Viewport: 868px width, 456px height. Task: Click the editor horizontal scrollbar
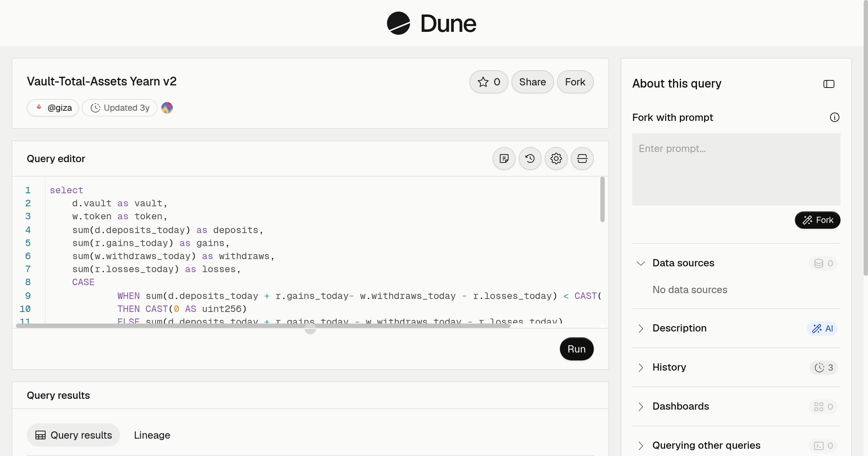[263, 326]
